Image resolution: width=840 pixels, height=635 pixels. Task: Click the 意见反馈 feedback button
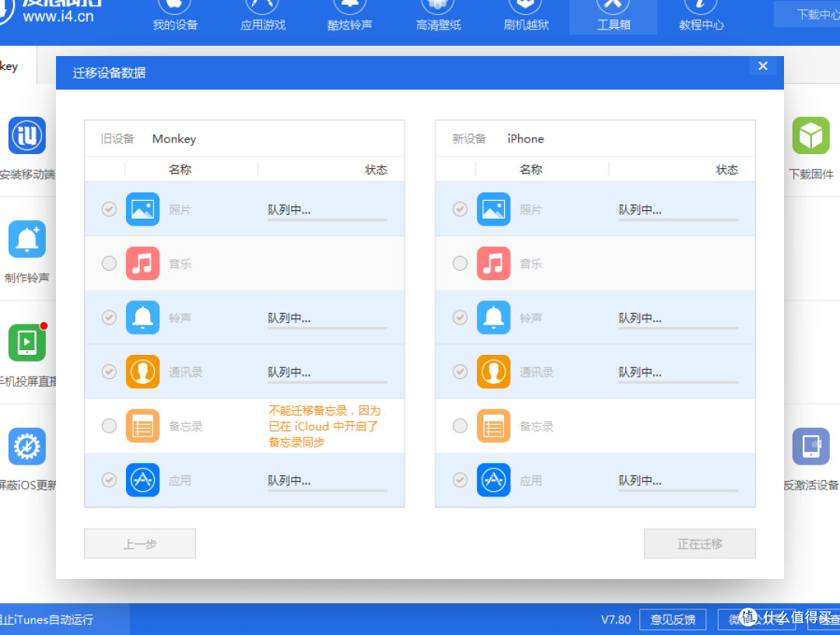tap(673, 620)
